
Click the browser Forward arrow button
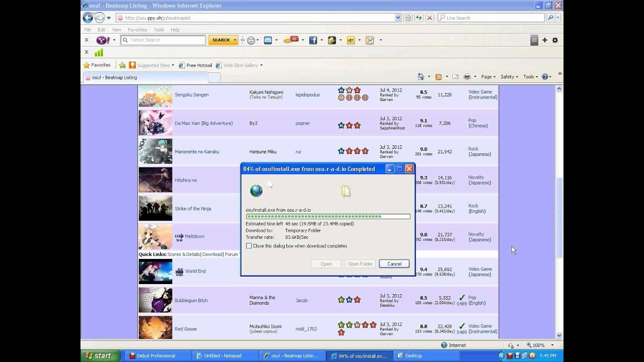pos(100,18)
